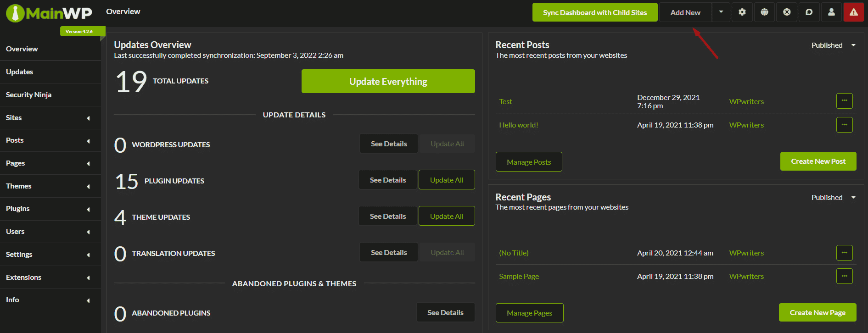Screen dimensions: 868x333
Task: See Details for abandoned plugins
Action: (445, 312)
